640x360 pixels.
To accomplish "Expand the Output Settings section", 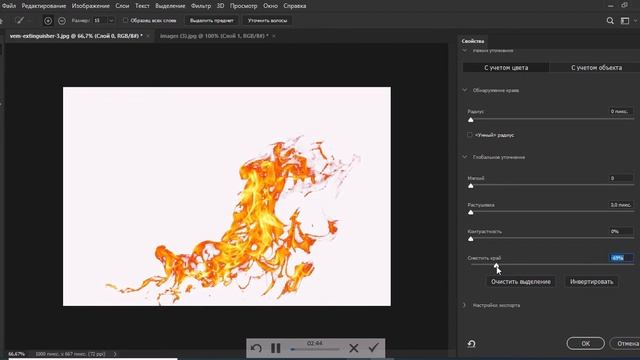I will tap(464, 305).
